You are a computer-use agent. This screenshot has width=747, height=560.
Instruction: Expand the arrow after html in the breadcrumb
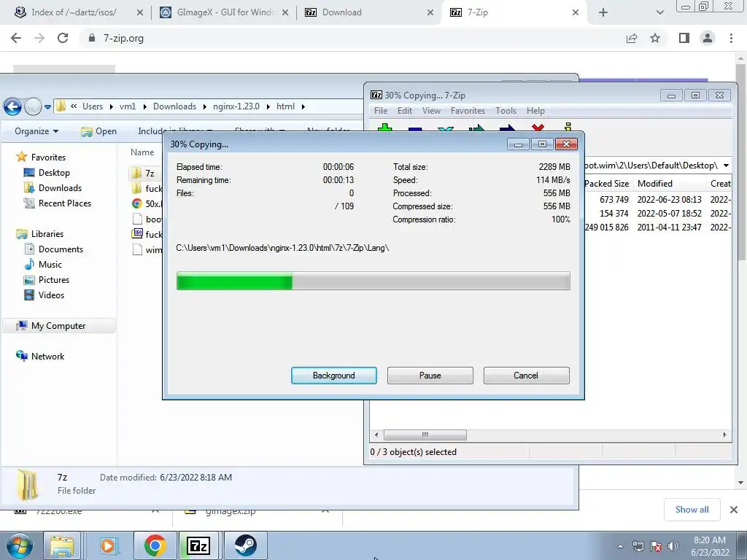tap(303, 106)
